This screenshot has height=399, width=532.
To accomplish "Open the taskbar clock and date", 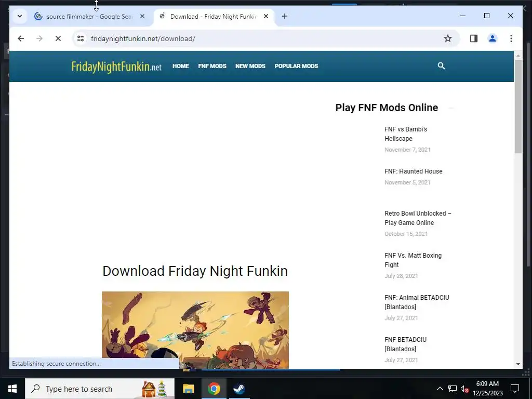I will [x=487, y=389].
